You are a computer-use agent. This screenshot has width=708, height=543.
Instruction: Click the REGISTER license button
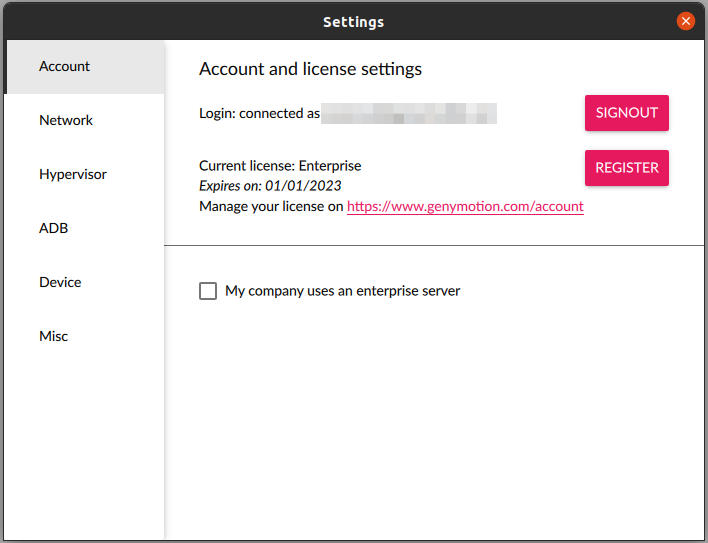pyautogui.click(x=626, y=168)
